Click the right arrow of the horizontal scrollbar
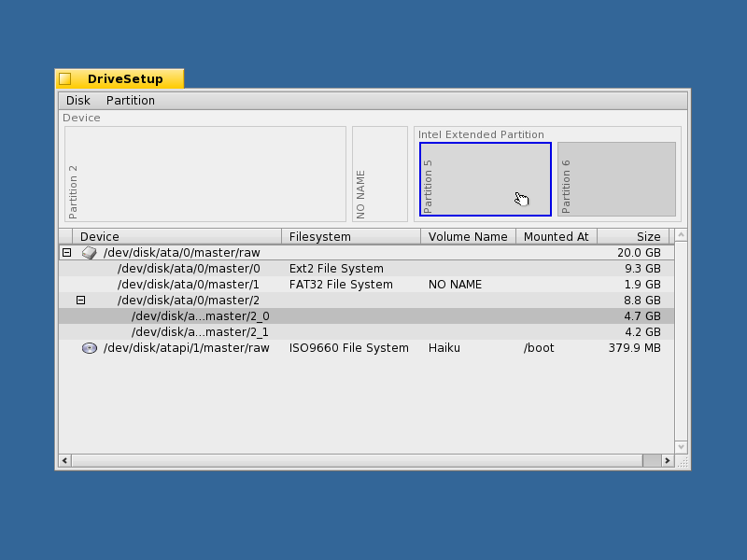747x560 pixels. pos(667,460)
